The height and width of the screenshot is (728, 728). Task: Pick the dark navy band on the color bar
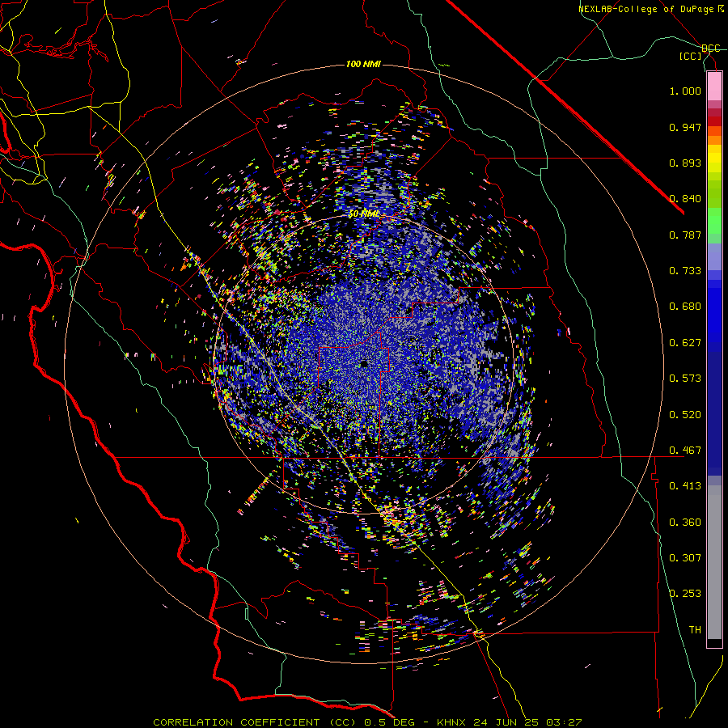(x=714, y=413)
